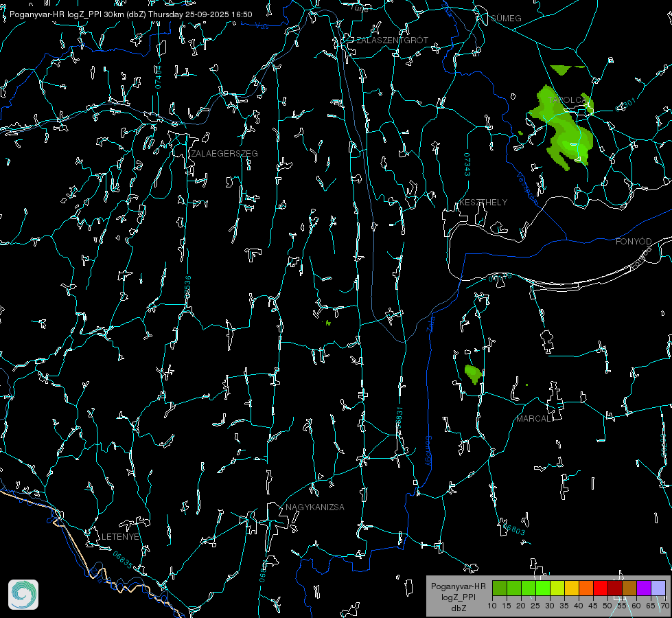The height and width of the screenshot is (618, 672).
Task: Click the 65–70 dBZ lavender legend swatch
Action: [658, 588]
